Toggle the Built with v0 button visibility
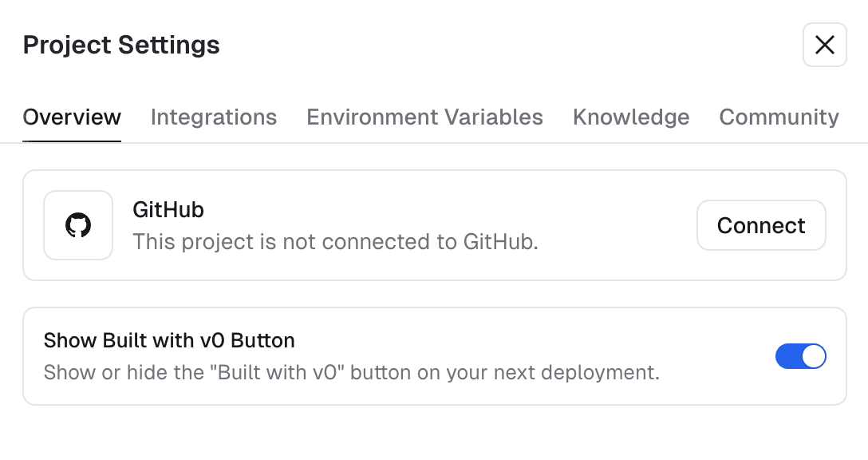868x460 pixels. coord(801,356)
